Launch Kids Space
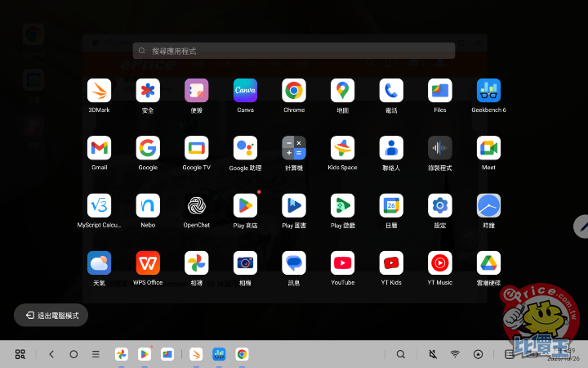The image size is (588, 368). pos(342,148)
